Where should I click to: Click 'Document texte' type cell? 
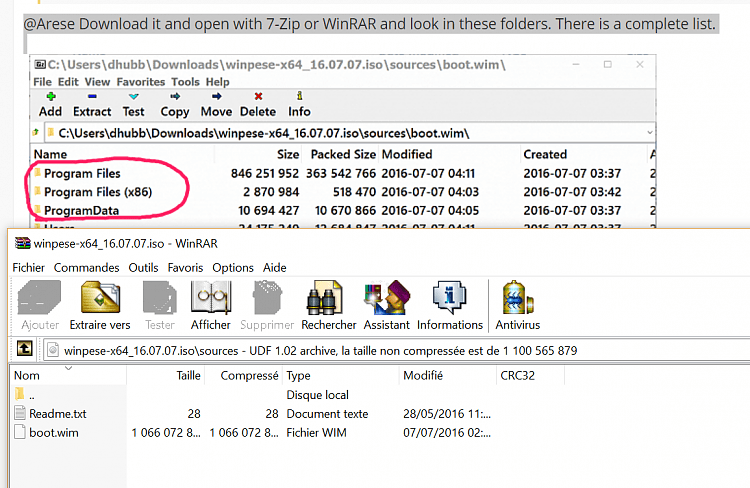click(x=327, y=413)
